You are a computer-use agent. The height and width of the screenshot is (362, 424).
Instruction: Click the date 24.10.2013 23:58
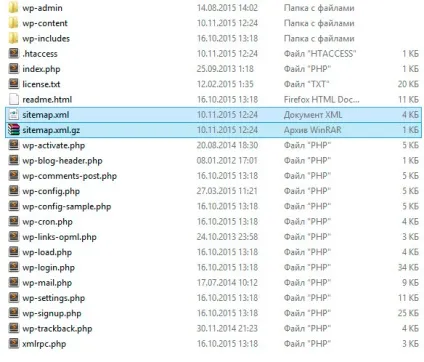pyautogui.click(x=227, y=237)
